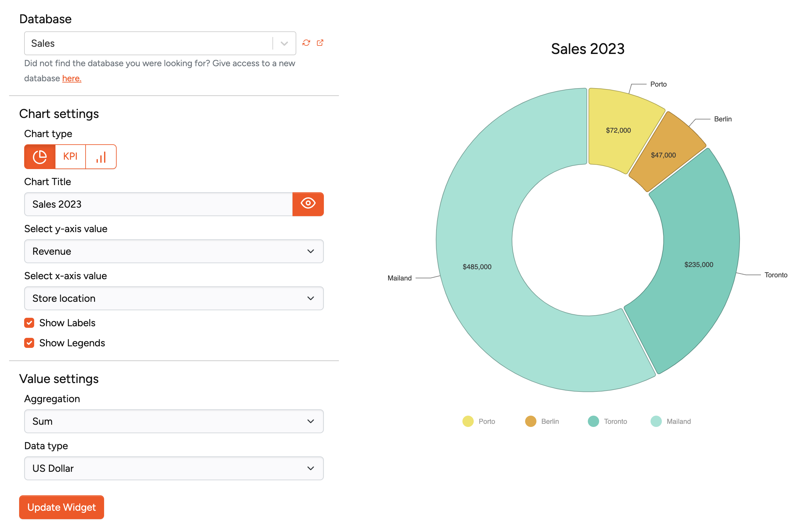The image size is (812, 527).
Task: Open the US Dollar data type dropdown
Action: (x=174, y=468)
